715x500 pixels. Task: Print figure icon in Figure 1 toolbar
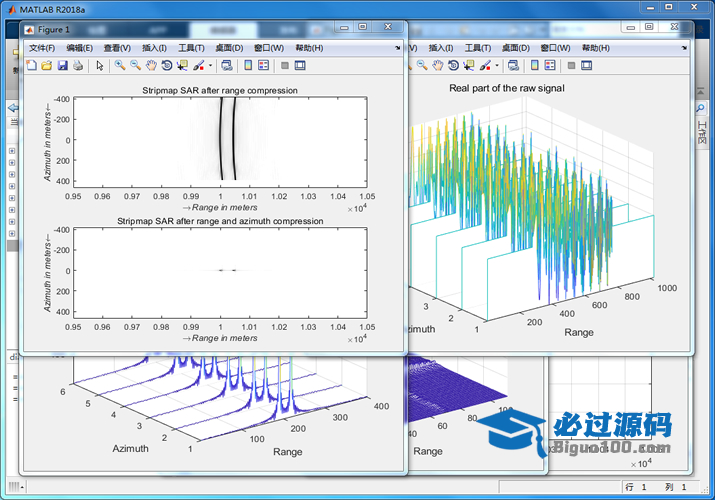click(78, 66)
